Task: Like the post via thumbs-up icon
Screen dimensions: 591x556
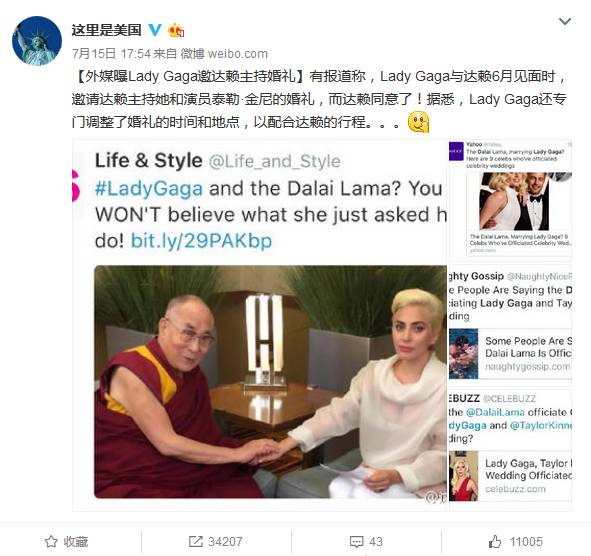Action: (x=495, y=542)
